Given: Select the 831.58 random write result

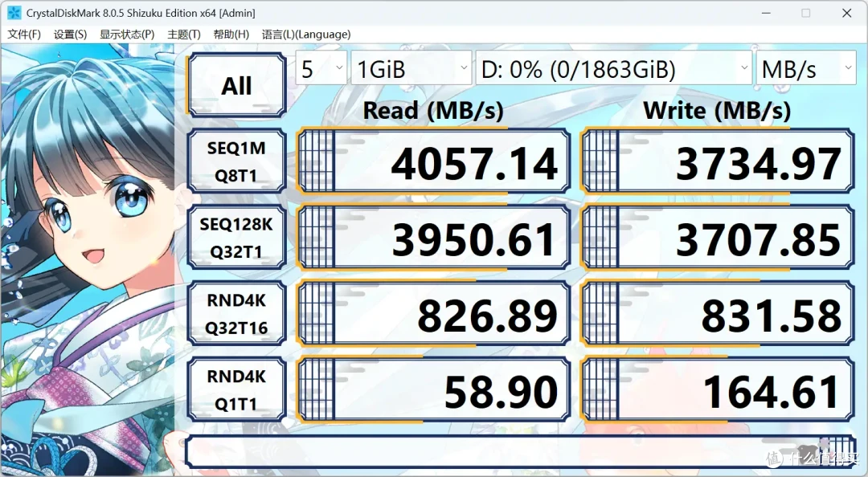Looking at the screenshot, I should click(x=718, y=314).
